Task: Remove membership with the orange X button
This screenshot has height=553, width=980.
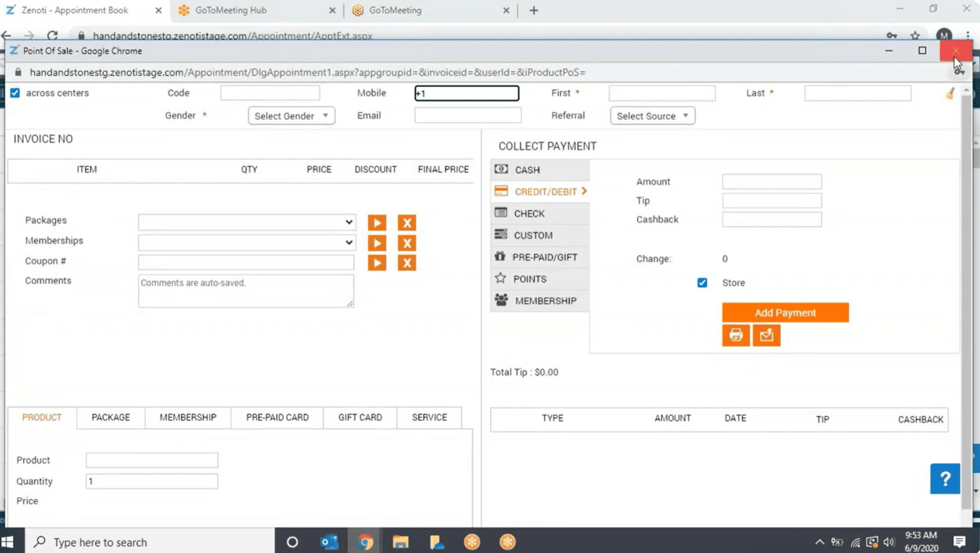Action: point(407,243)
